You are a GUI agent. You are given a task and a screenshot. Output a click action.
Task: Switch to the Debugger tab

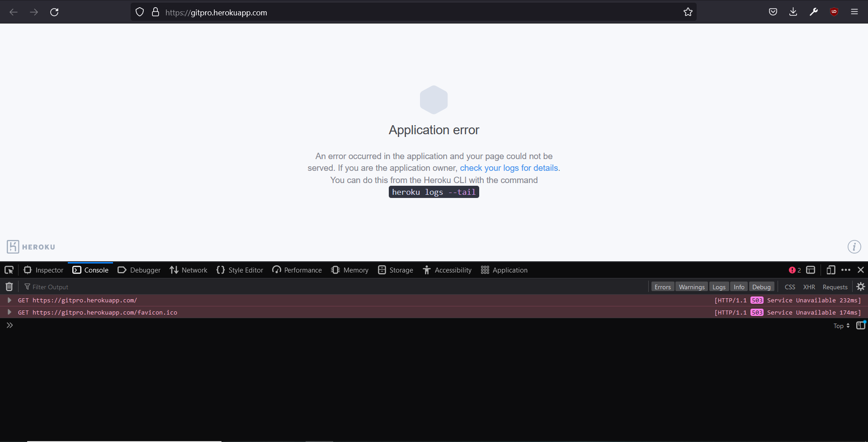(x=139, y=270)
